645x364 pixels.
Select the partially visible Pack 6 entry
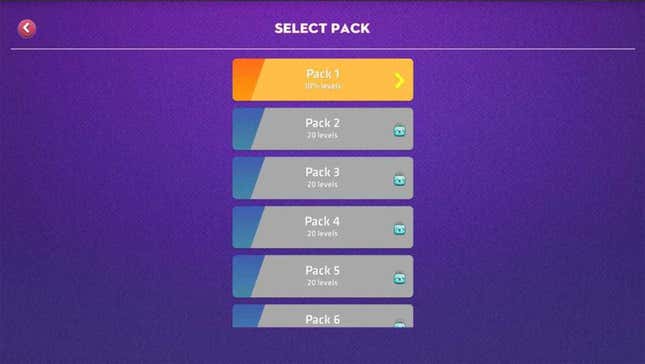[323, 316]
